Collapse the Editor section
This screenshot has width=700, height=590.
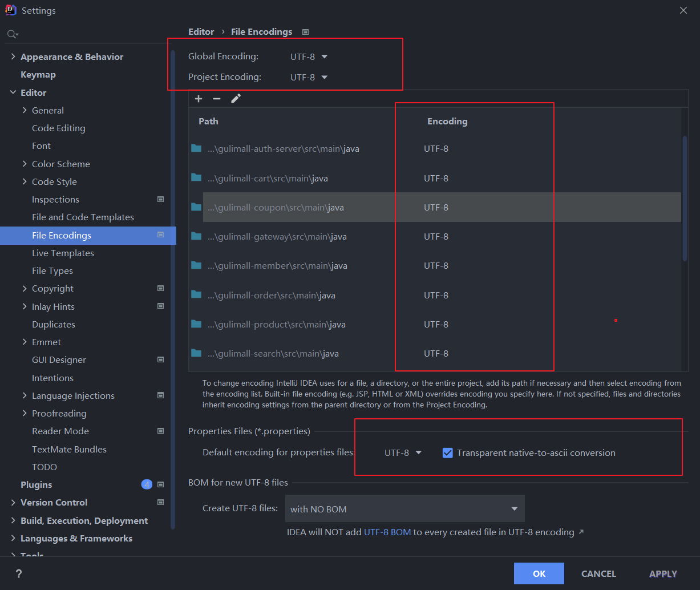coord(13,92)
